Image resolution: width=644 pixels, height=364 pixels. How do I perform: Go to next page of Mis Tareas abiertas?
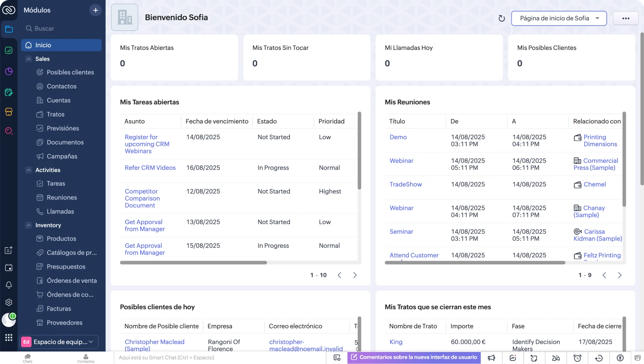(355, 275)
